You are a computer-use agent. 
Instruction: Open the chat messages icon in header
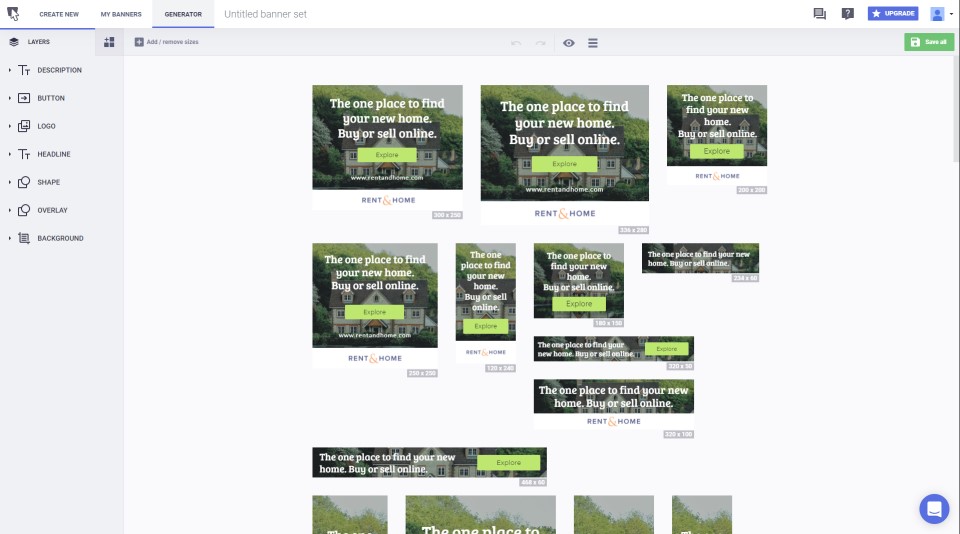tap(820, 14)
